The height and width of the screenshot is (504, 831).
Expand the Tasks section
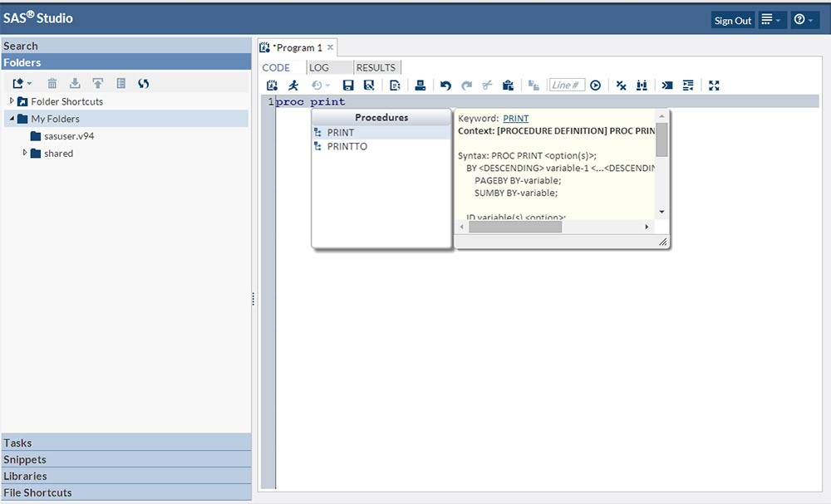pos(126,443)
